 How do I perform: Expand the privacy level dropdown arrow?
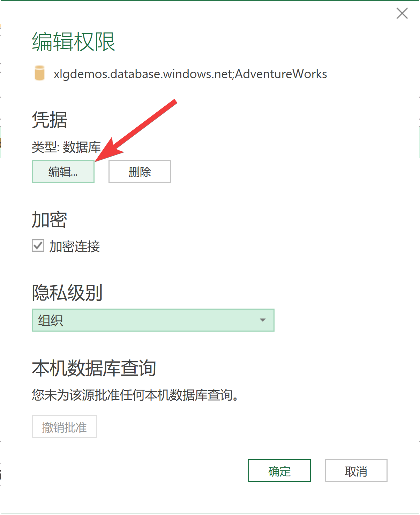coord(263,320)
